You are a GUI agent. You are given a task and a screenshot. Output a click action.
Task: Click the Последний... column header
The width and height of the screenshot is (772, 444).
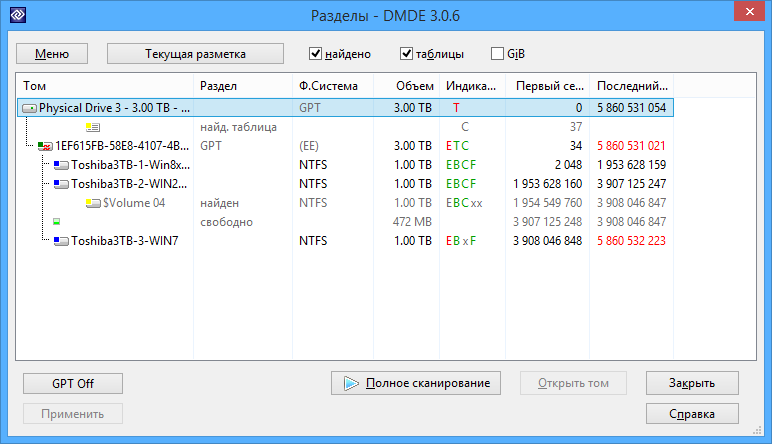tap(632, 86)
